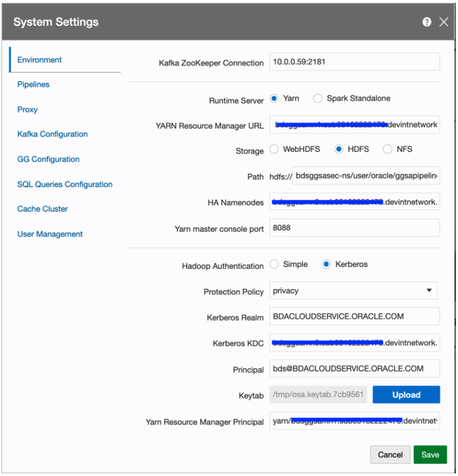Close the System Settings dialog
Viewport: 458px width, 476px height.
pos(444,22)
